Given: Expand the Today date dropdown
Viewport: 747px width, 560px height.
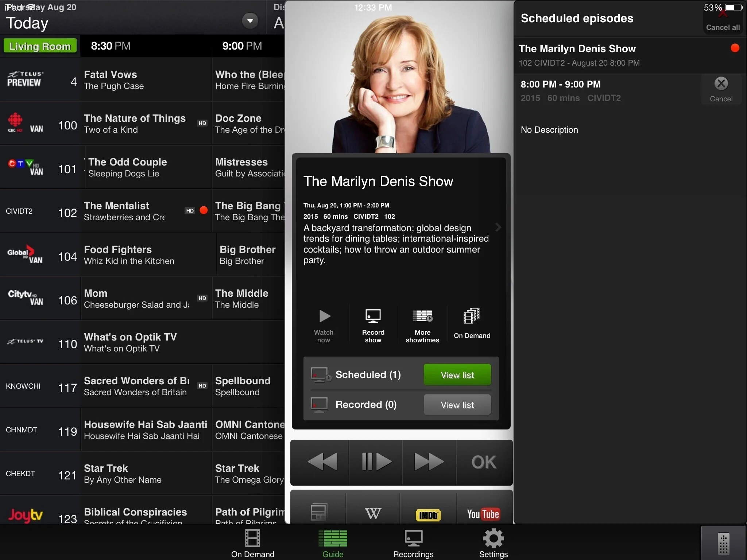Looking at the screenshot, I should [x=250, y=21].
